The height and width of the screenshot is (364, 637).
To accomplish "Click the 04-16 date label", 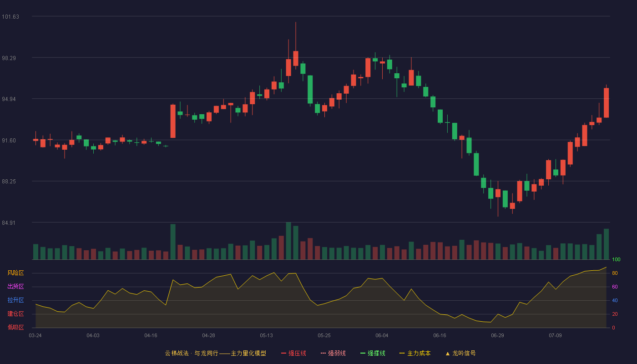I will (x=151, y=335).
